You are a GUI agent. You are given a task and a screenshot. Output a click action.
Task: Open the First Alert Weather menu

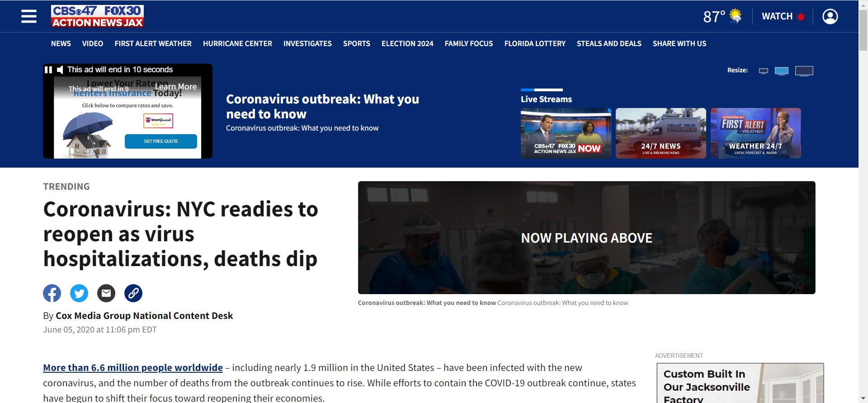point(153,44)
